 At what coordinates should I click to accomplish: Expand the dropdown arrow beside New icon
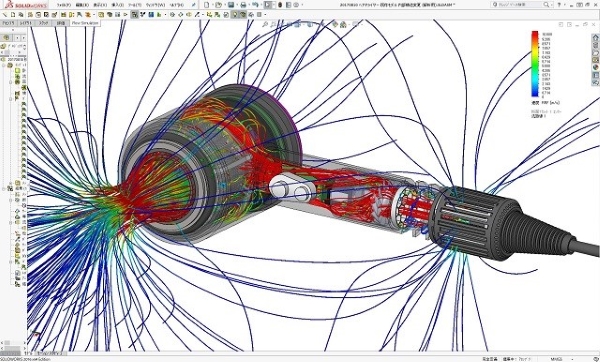pyautogui.click(x=212, y=5)
